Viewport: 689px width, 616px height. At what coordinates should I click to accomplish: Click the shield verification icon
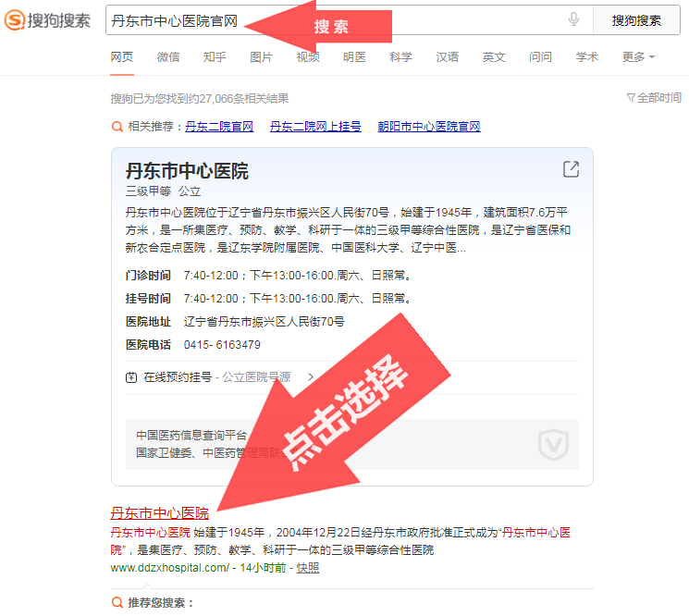click(553, 445)
